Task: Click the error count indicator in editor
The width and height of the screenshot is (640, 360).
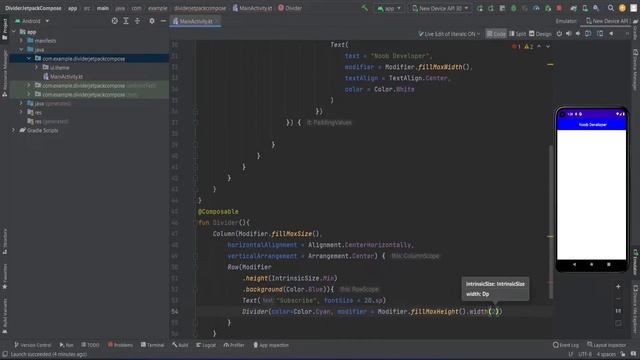Action: point(516,47)
